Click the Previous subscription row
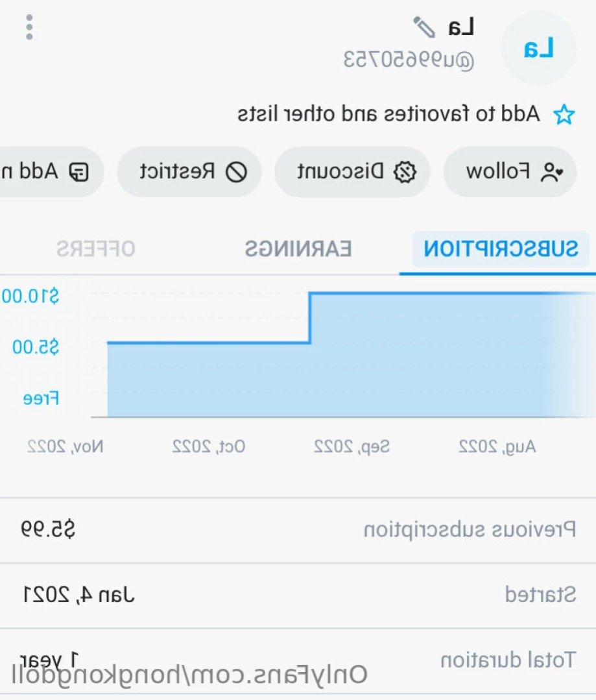596x700 pixels. 298,530
